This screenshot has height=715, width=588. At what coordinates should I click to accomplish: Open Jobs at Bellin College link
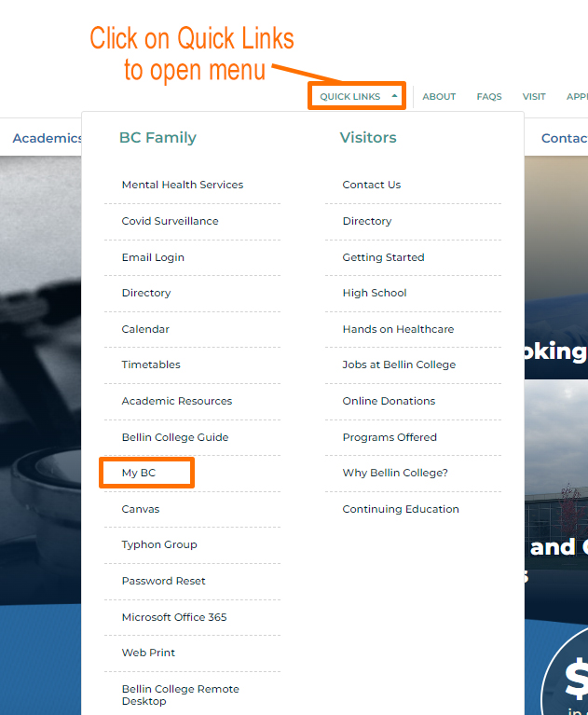(399, 364)
